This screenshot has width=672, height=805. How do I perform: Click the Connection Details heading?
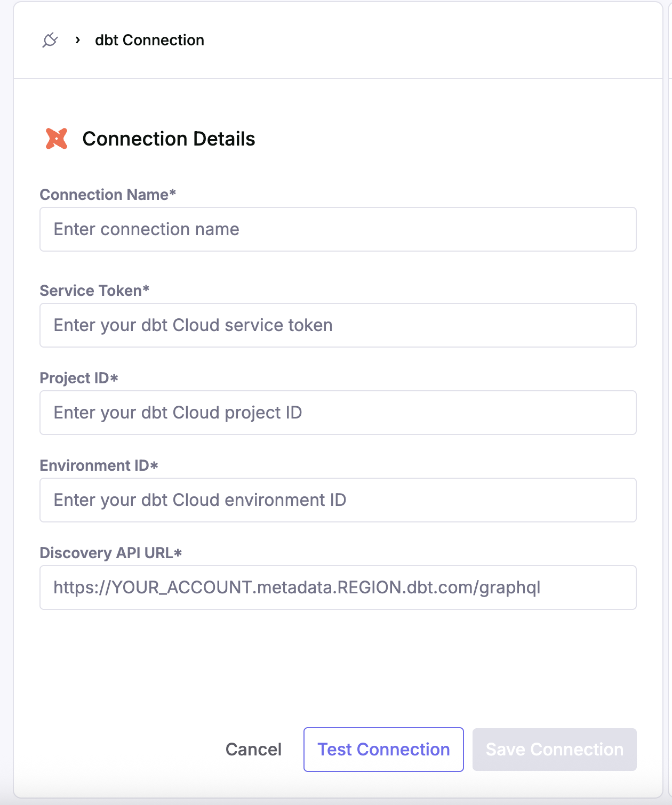click(x=169, y=139)
